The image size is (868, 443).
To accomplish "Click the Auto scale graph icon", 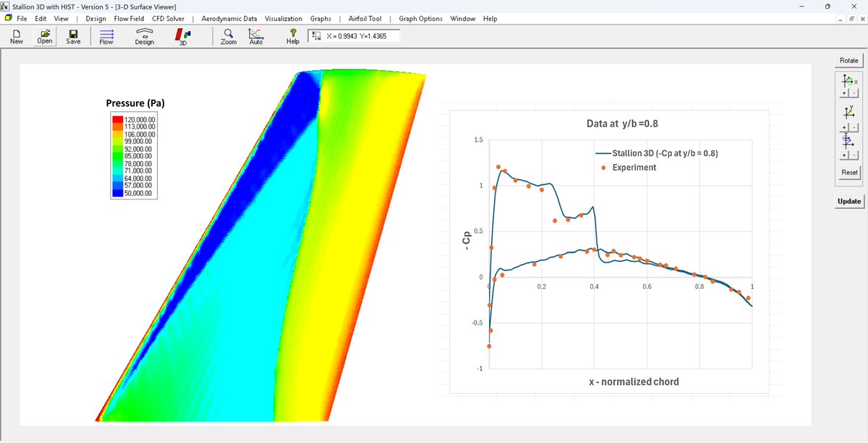I will (255, 37).
